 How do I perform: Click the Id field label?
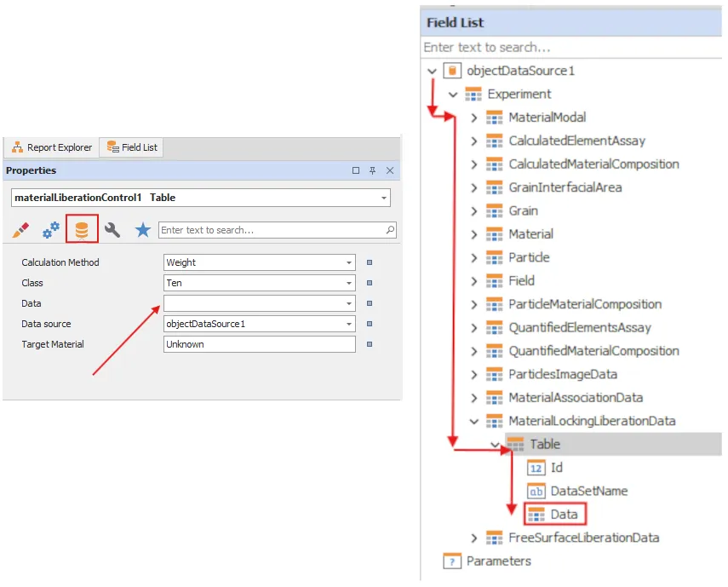pos(557,468)
